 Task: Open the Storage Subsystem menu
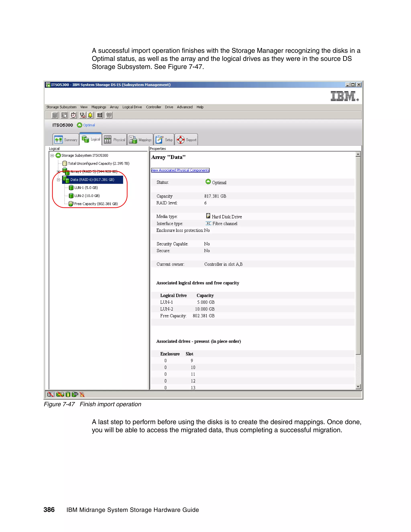[61, 107]
